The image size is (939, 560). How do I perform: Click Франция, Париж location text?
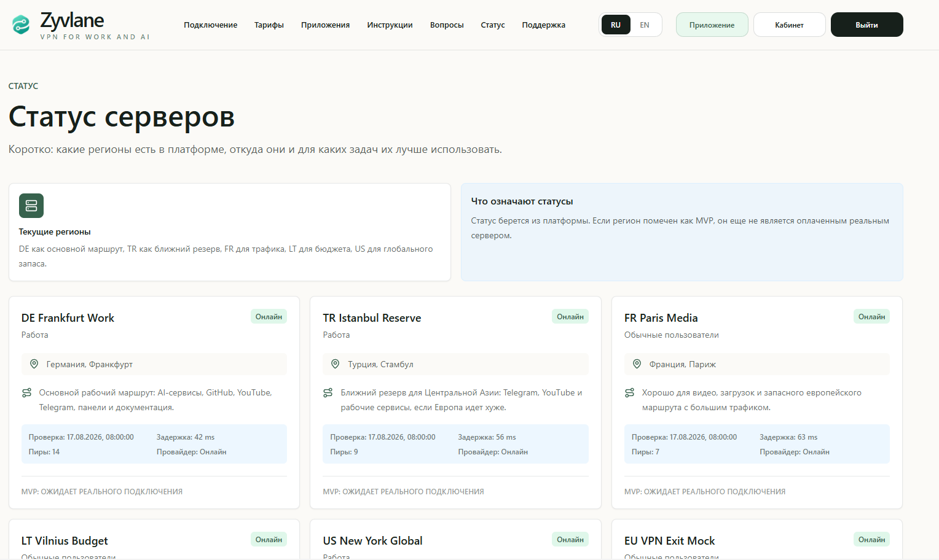683,365
